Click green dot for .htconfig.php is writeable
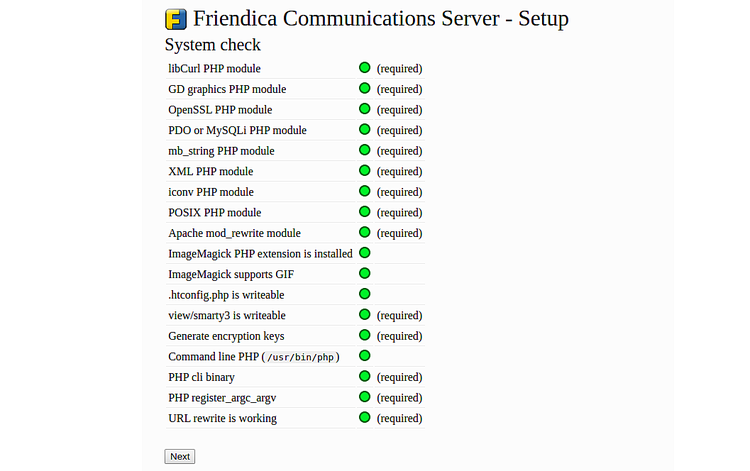 [x=364, y=294]
